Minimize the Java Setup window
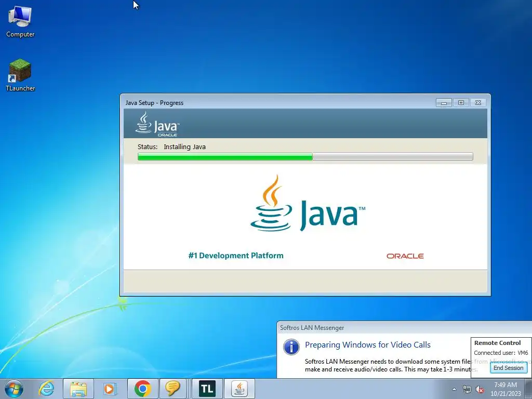 tap(444, 102)
